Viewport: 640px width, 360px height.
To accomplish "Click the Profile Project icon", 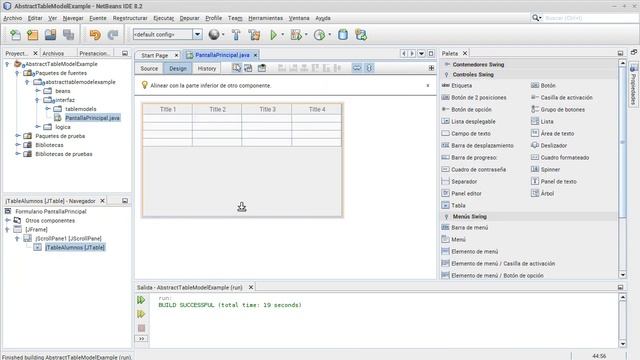I will (319, 35).
